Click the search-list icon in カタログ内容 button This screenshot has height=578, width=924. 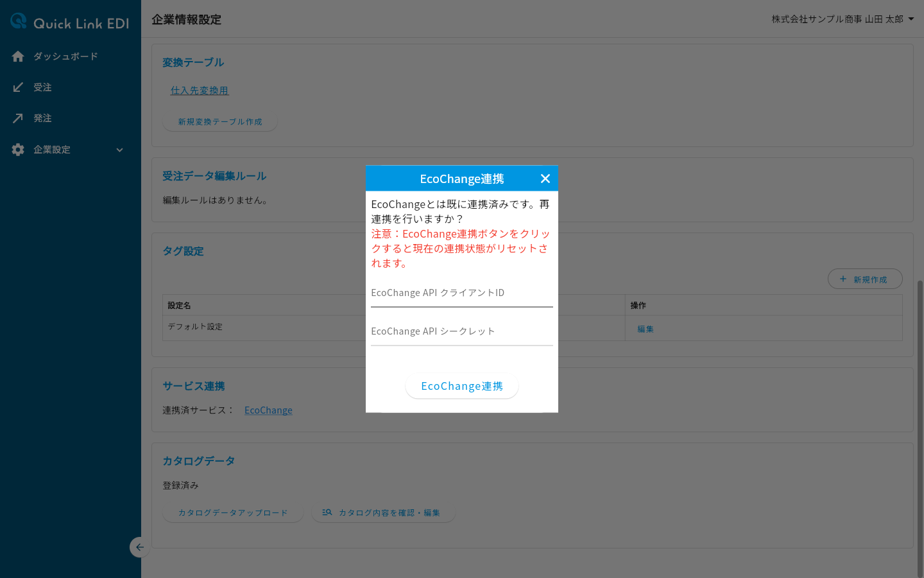[x=327, y=512]
